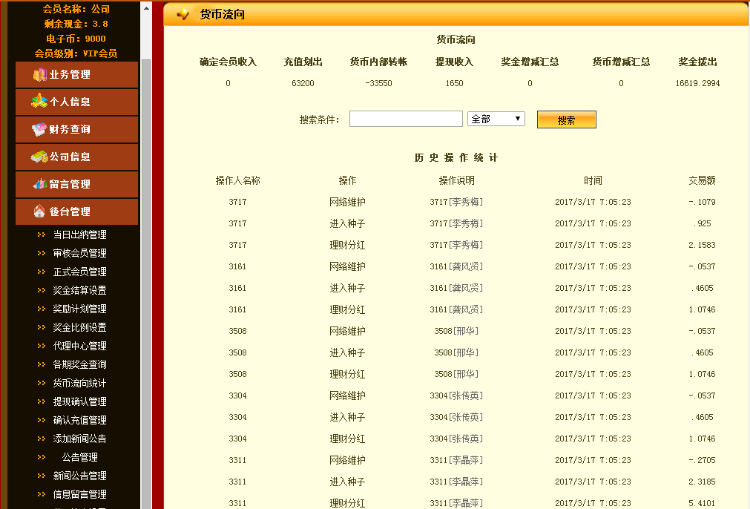The height and width of the screenshot is (509, 750).
Task: Click the arrow bullet beside 信息留言管理
Action: pyautogui.click(x=42, y=495)
